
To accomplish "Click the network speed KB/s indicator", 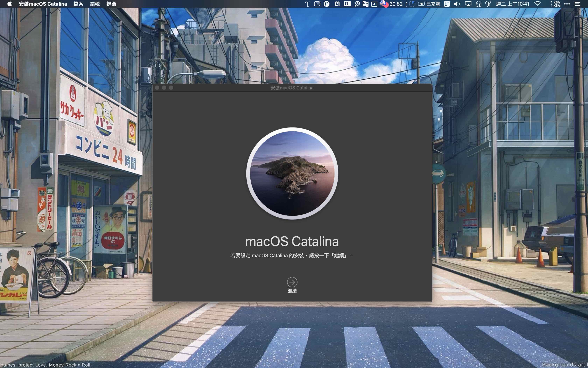I will 555,4.
